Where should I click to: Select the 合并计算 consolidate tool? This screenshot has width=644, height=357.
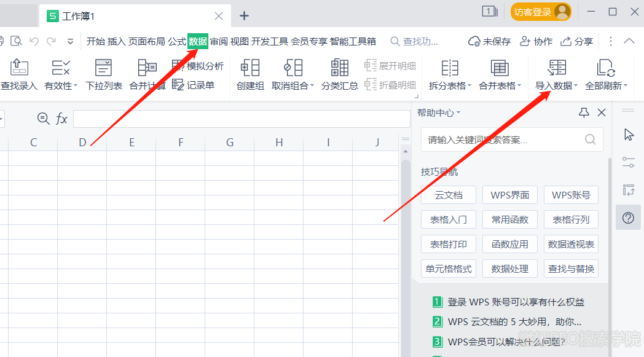147,74
